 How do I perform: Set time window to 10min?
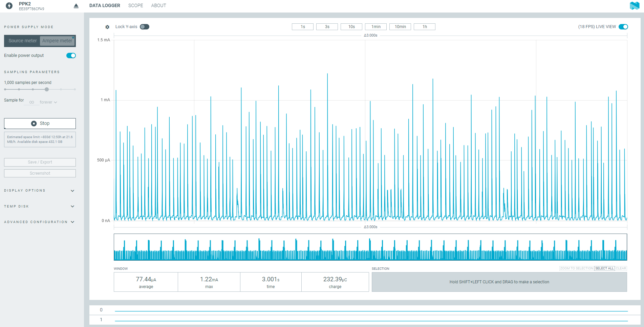[x=400, y=27]
